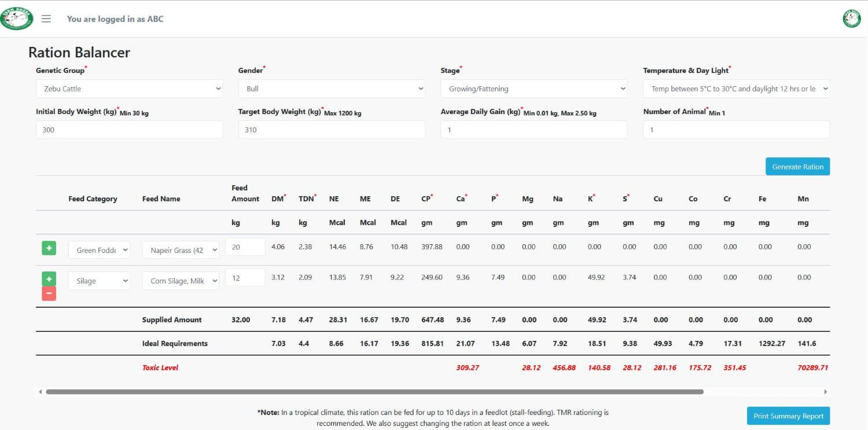The image size is (868, 430).
Task: Open the Temperature & Day Light dropdown
Action: pos(735,89)
